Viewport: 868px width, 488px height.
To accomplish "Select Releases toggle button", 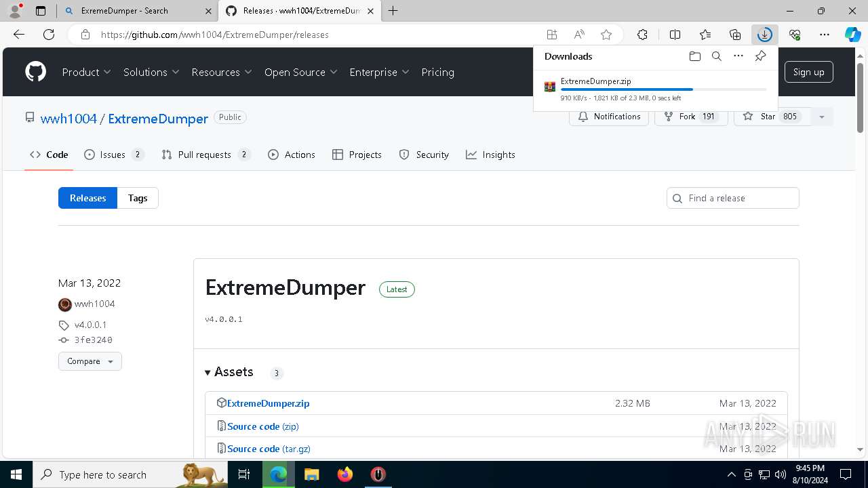I will tap(88, 198).
